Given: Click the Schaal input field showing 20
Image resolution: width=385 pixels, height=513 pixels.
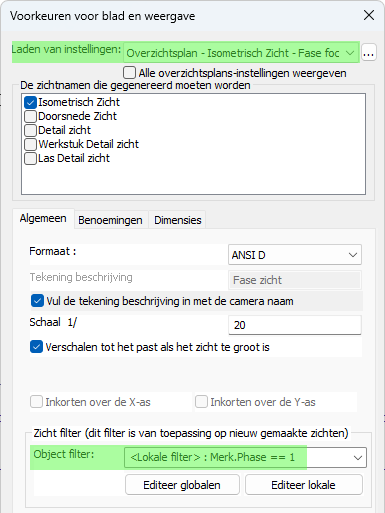Looking at the screenshot, I should tap(295, 325).
